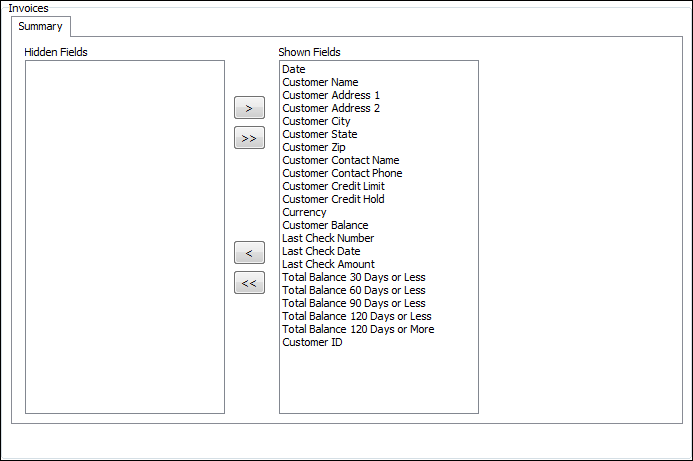Click inside the empty Hidden Fields list
The image size is (693, 461).
124,236
